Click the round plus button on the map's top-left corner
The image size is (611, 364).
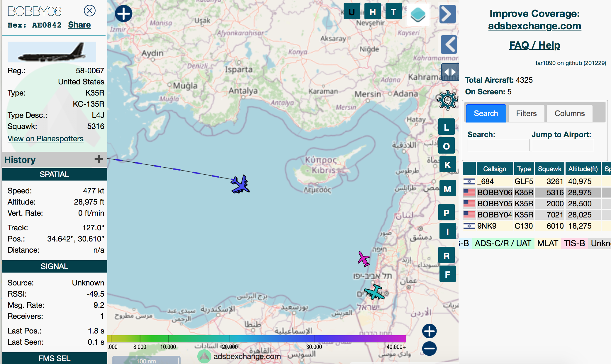pyautogui.click(x=123, y=13)
